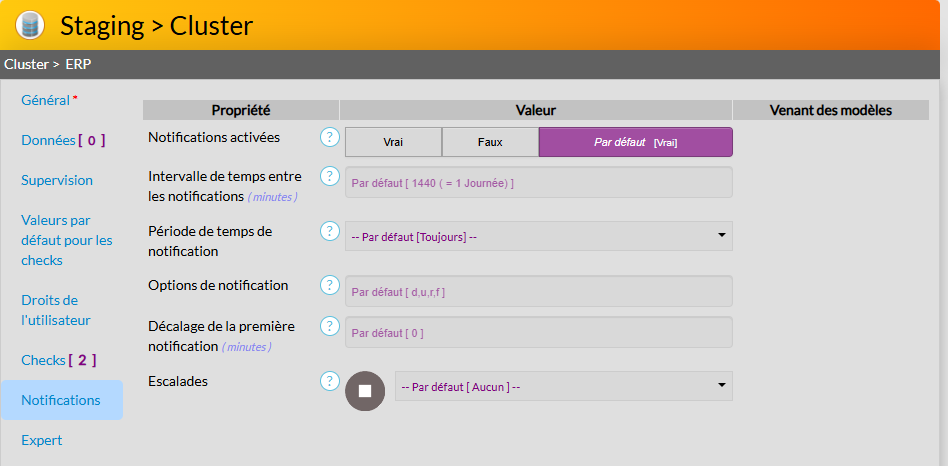Set Notifications activées to Faux
948x466 pixels.
(490, 142)
